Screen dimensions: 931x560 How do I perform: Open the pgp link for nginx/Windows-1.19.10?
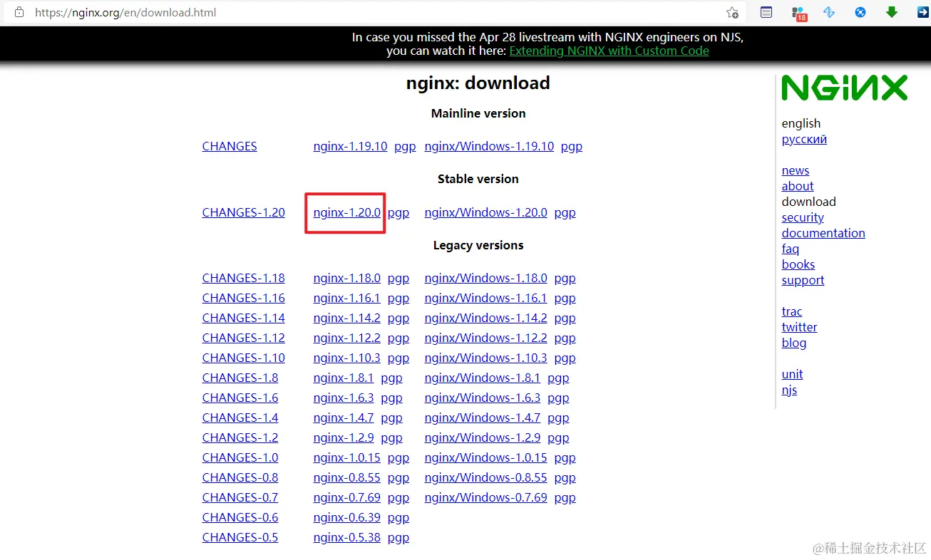click(x=572, y=147)
